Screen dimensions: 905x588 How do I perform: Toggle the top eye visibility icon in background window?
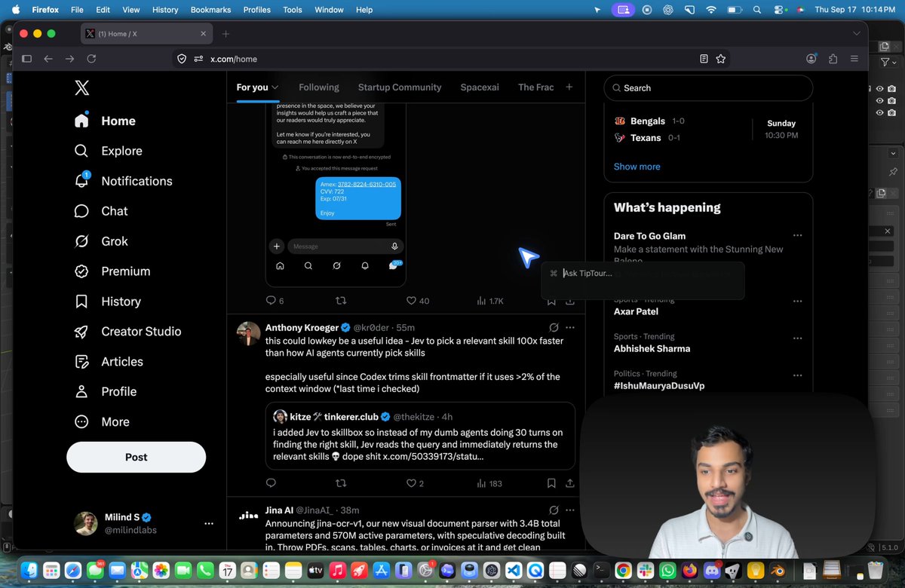click(x=879, y=88)
